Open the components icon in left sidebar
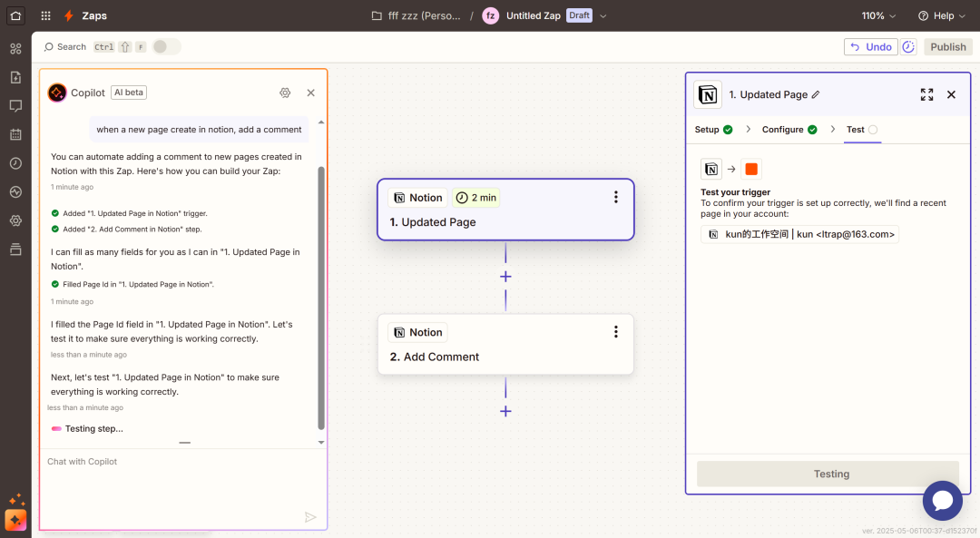Image resolution: width=980 pixels, height=538 pixels. (15, 49)
